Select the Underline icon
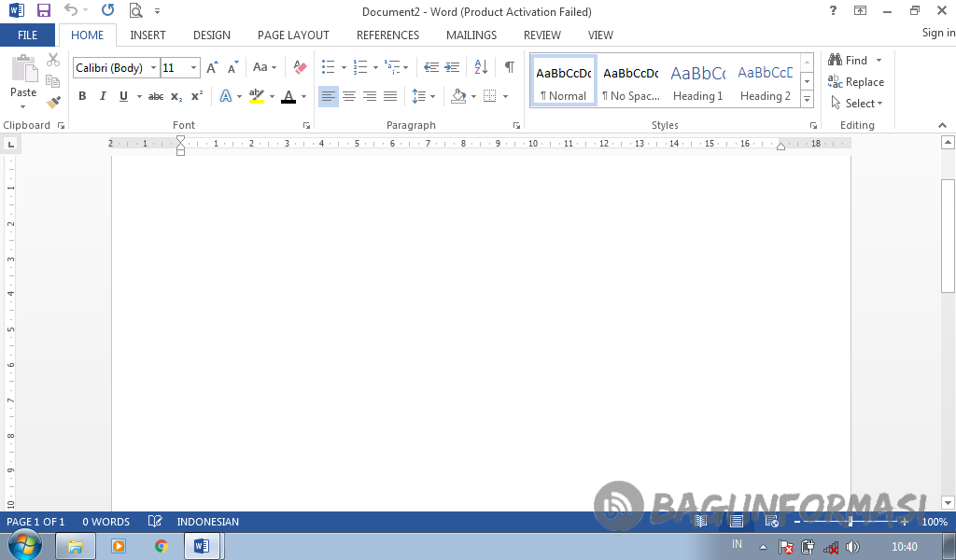Viewport: 956px width, 560px height. tap(122, 96)
